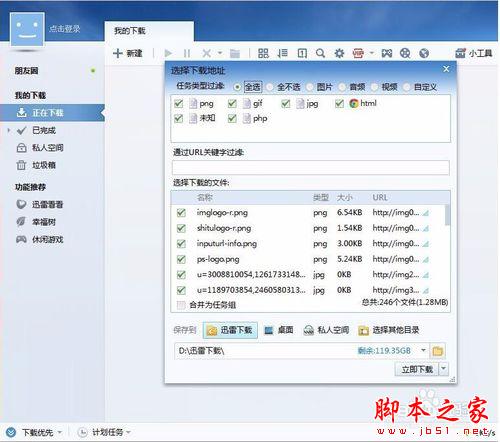Click the game controller toolbar icon
This screenshot has height=442, width=500.
(387, 53)
